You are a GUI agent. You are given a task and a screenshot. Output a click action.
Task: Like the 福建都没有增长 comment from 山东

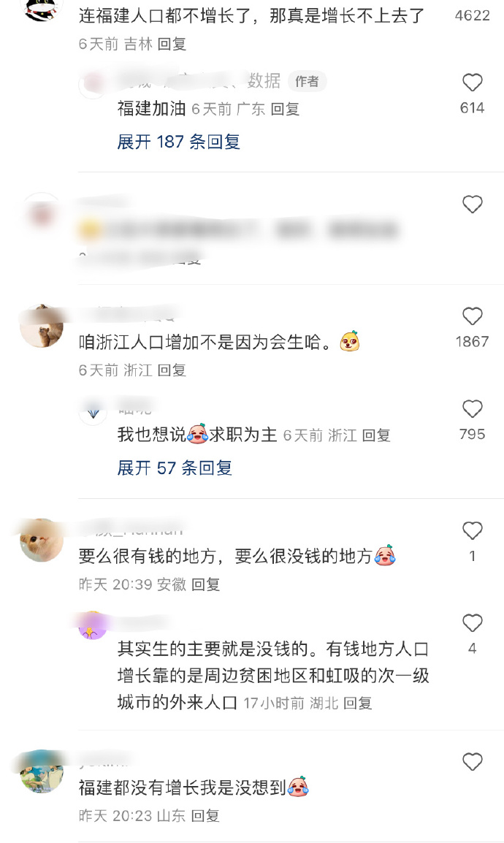click(x=473, y=762)
